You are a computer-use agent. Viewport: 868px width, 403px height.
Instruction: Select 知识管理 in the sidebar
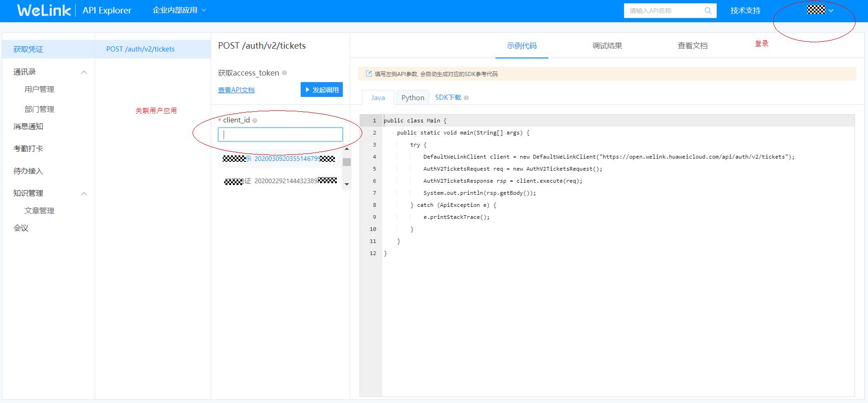tap(28, 193)
